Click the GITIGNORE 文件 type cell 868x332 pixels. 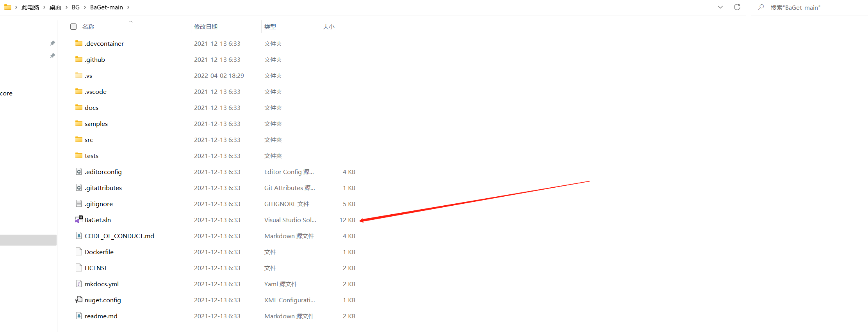tap(287, 204)
